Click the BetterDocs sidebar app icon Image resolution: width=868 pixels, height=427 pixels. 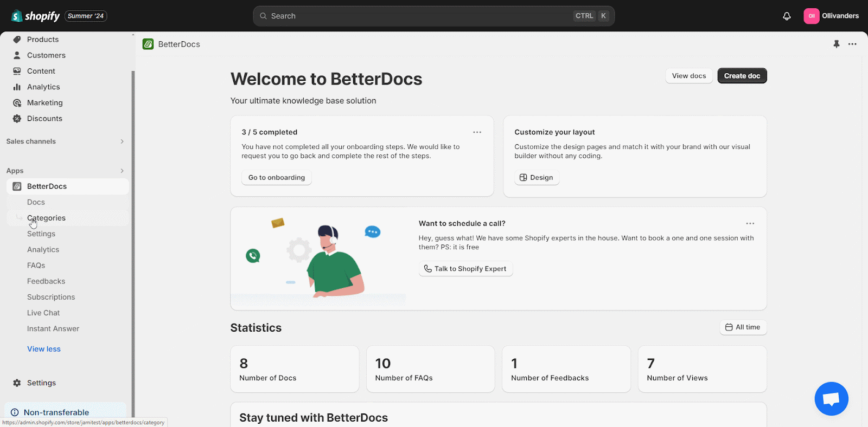coord(17,186)
